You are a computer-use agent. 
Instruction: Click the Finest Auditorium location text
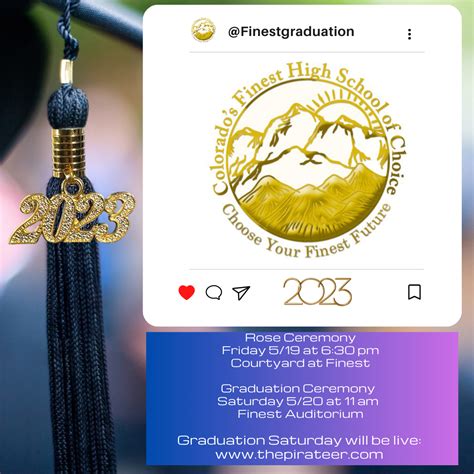pyautogui.click(x=300, y=414)
